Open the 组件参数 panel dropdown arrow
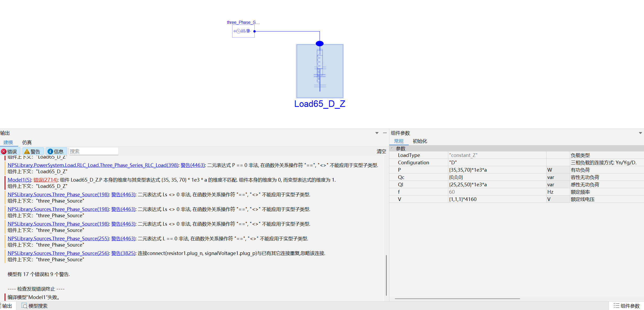 pos(640,133)
